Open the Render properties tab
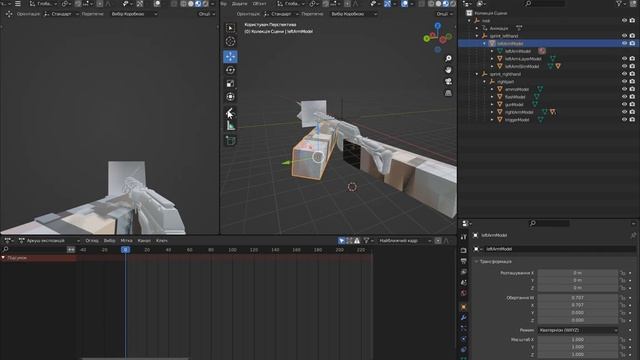640x360 pixels. click(464, 250)
